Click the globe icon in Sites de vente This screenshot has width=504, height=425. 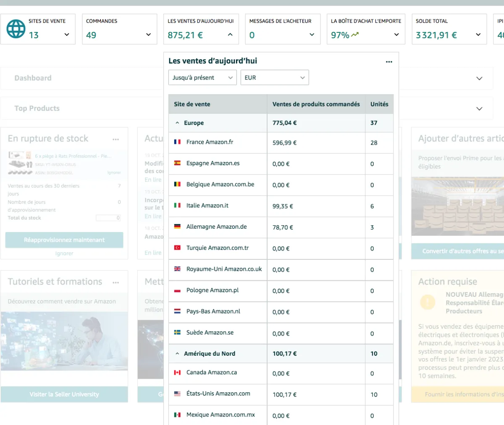point(16,29)
